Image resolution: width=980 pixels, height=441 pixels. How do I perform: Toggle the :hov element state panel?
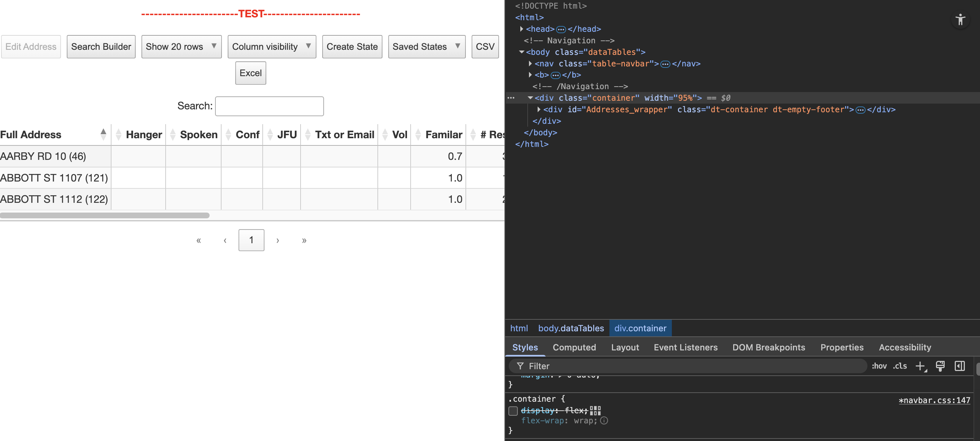(879, 366)
